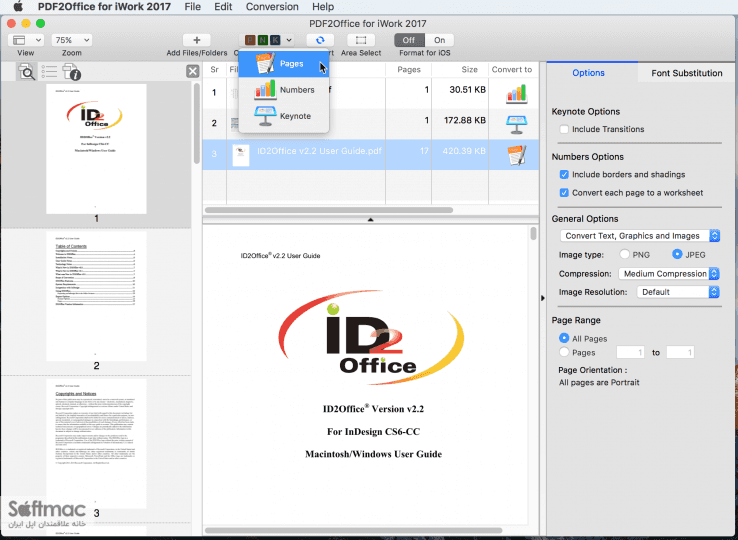This screenshot has width=738, height=540.
Task: Select the All Pages radio button
Action: (x=564, y=338)
